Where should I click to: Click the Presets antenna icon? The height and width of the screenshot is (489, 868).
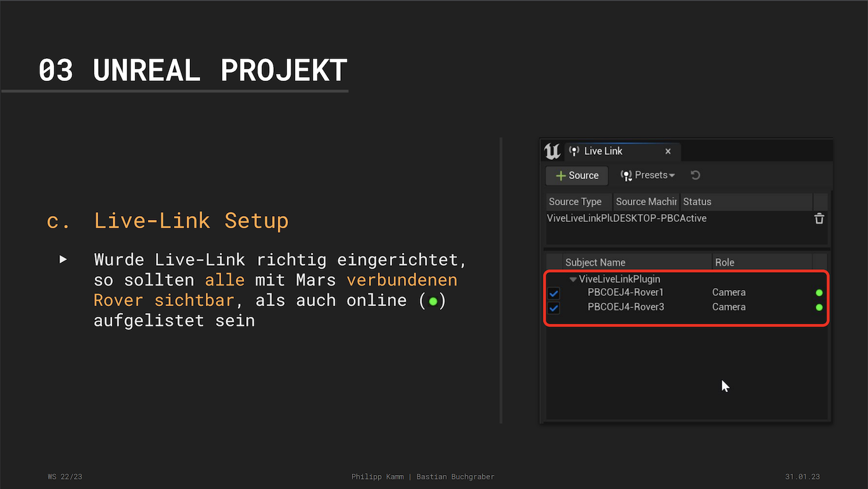(626, 175)
